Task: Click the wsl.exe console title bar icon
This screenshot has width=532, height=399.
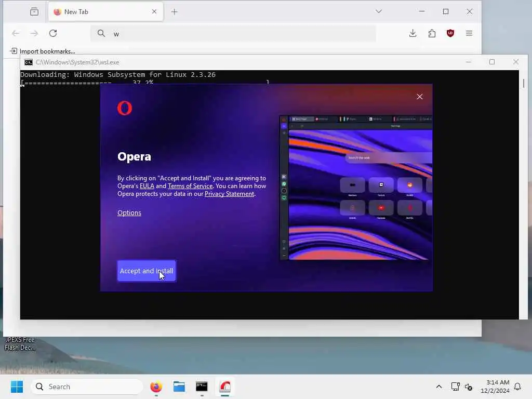Action: [x=29, y=62]
